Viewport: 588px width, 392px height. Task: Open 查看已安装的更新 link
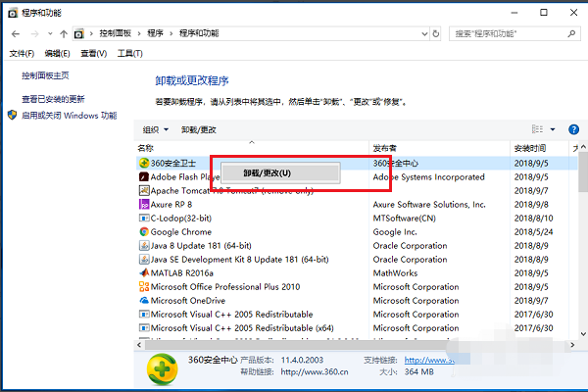click(x=53, y=99)
